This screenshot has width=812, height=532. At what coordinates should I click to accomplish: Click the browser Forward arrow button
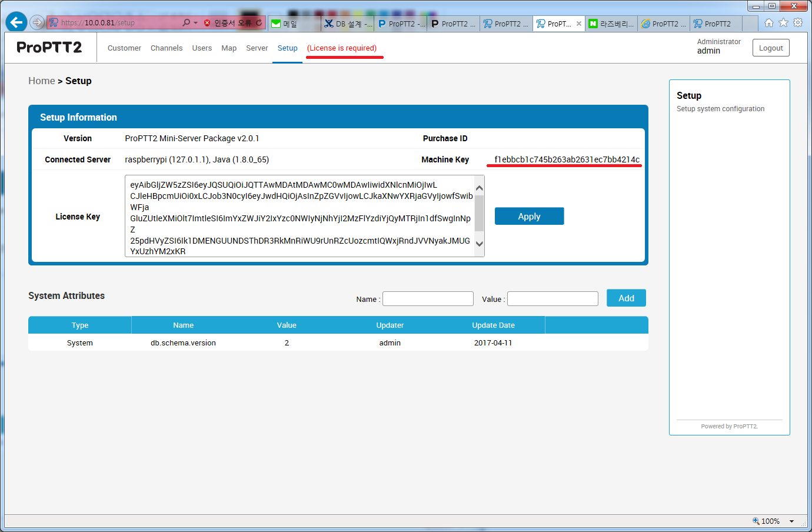[37, 22]
